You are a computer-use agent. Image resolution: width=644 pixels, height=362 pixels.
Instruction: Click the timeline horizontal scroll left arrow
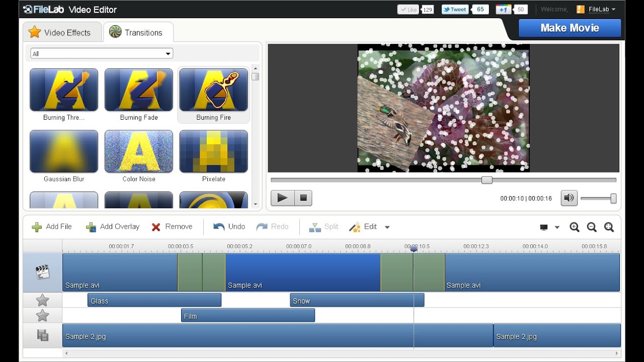pyautogui.click(x=65, y=353)
